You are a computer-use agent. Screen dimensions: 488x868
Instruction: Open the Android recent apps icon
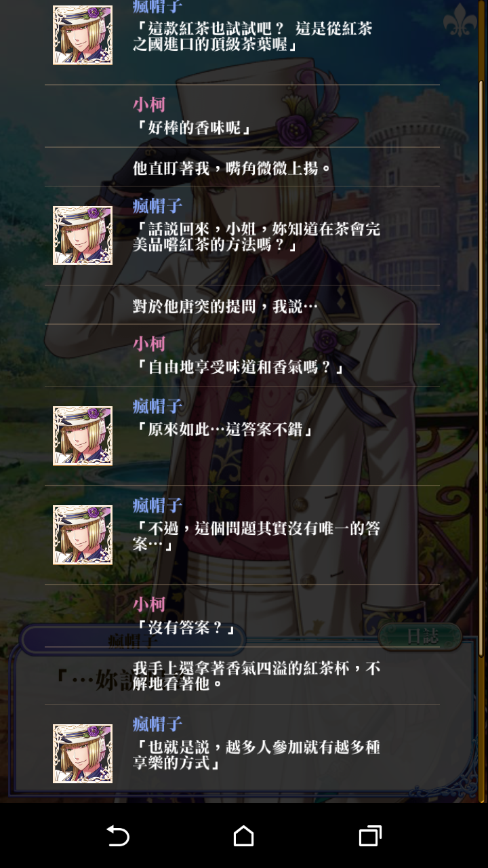coord(370,836)
